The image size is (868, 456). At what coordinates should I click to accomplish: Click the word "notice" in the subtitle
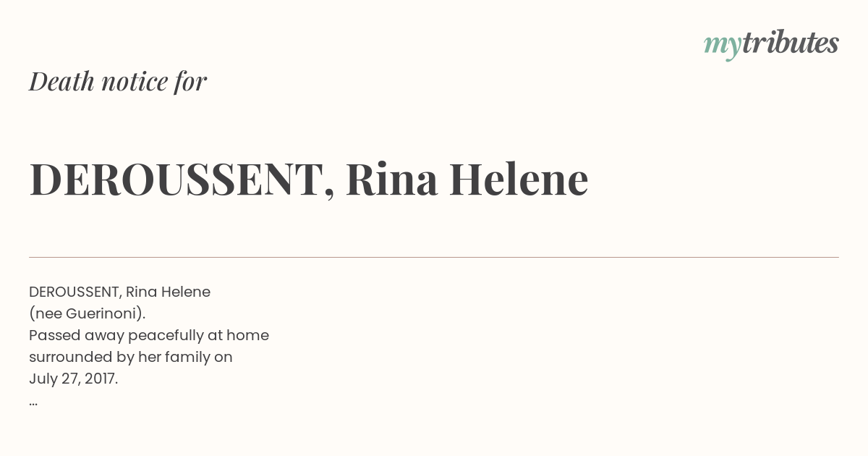pos(135,82)
